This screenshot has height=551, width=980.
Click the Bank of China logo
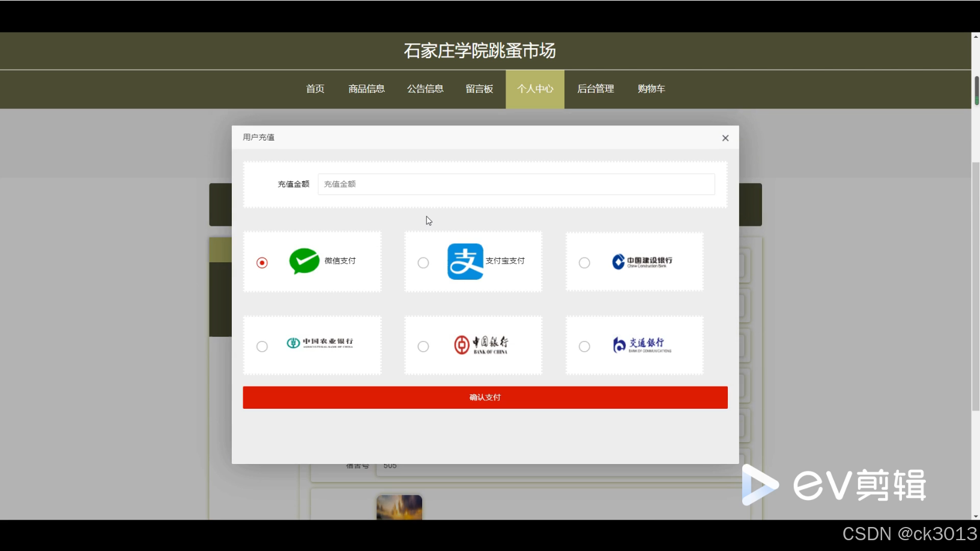tap(481, 345)
